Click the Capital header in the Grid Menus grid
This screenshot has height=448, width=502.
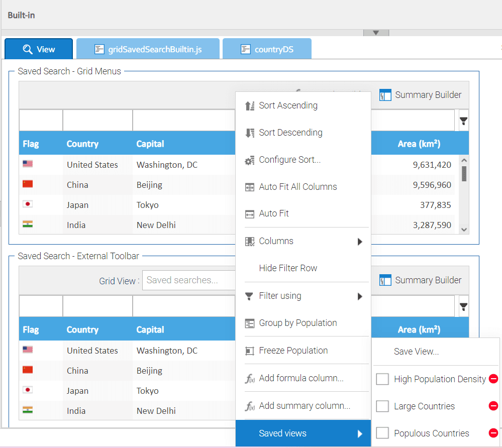point(184,144)
